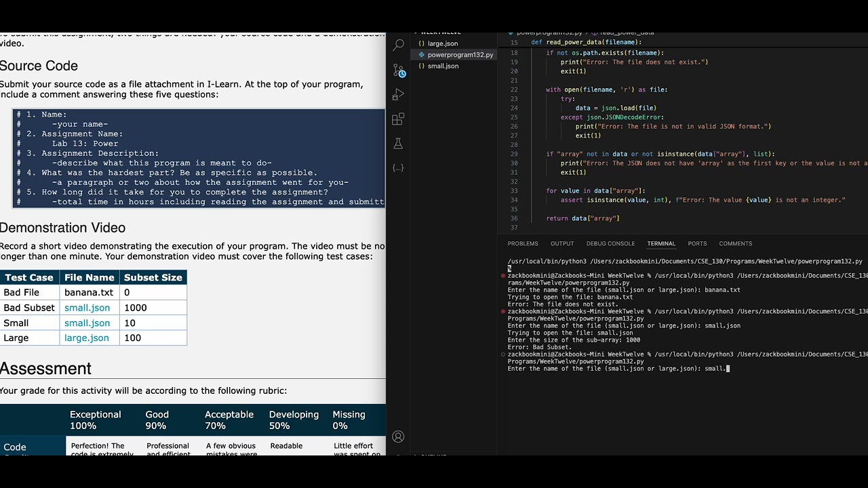Click 'Trying to open the file: banana.txt' line

(x=570, y=297)
